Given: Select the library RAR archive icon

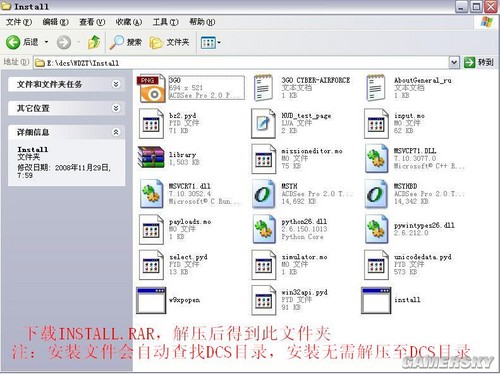Looking at the screenshot, I should 151,157.
